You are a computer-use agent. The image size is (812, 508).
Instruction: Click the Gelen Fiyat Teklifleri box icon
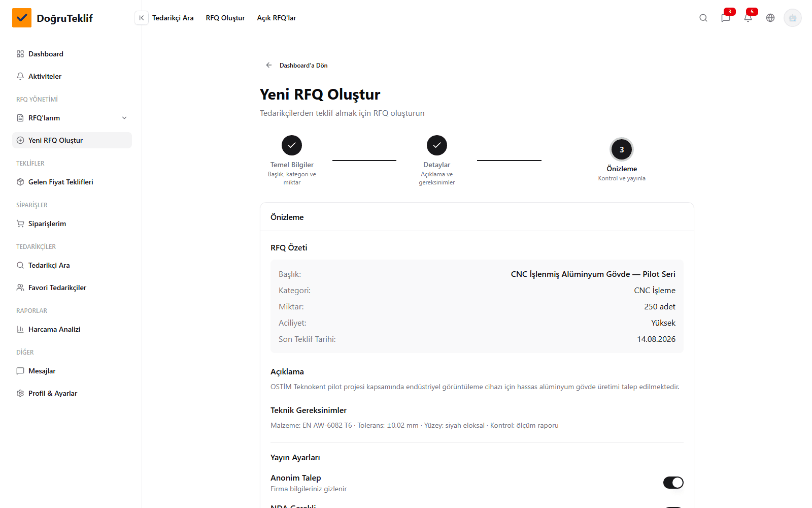point(20,182)
